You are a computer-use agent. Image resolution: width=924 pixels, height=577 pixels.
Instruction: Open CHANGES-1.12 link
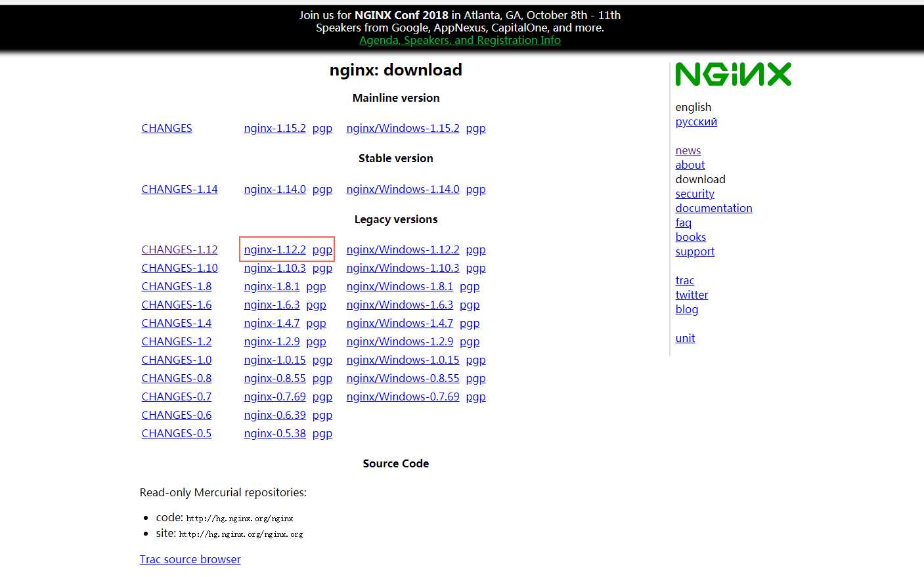[179, 249]
